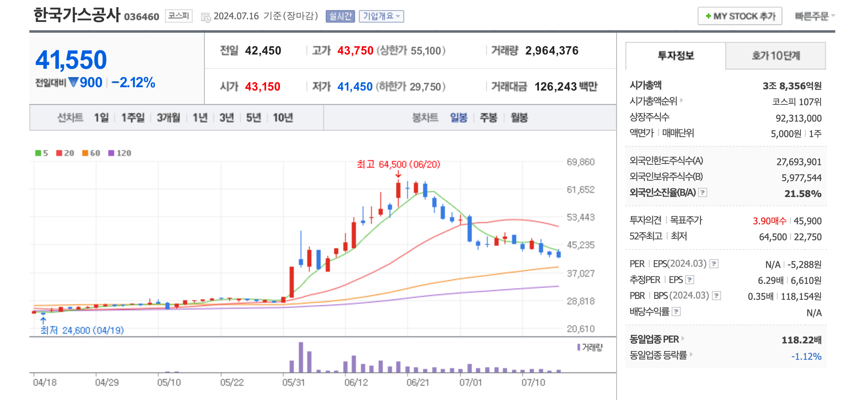Click the plus icon on MY STOCK 추가
The width and height of the screenshot is (868, 400).
pos(709,16)
